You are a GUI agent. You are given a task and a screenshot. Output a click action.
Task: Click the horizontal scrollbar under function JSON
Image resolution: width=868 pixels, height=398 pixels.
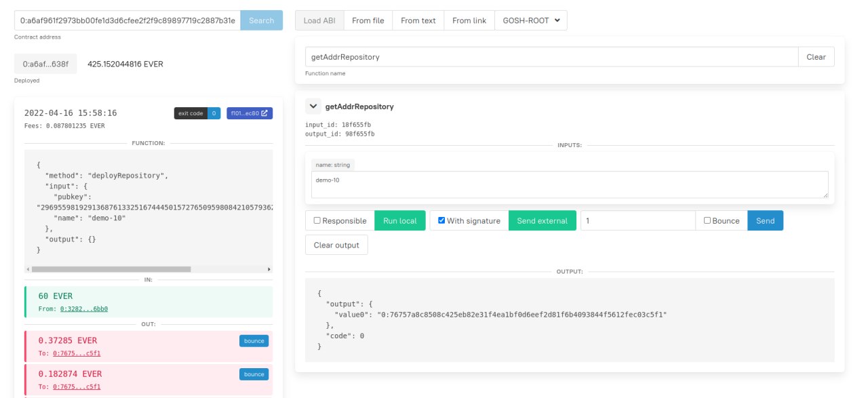(111, 269)
